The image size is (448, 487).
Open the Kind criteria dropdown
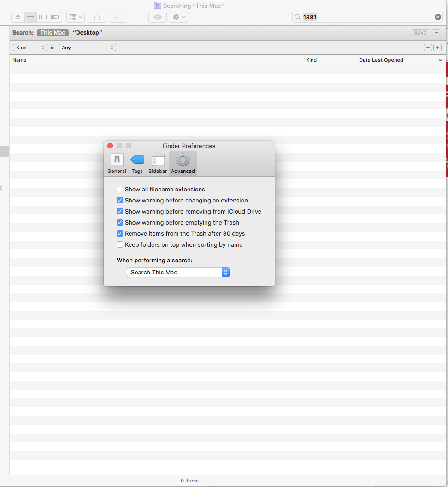click(29, 47)
